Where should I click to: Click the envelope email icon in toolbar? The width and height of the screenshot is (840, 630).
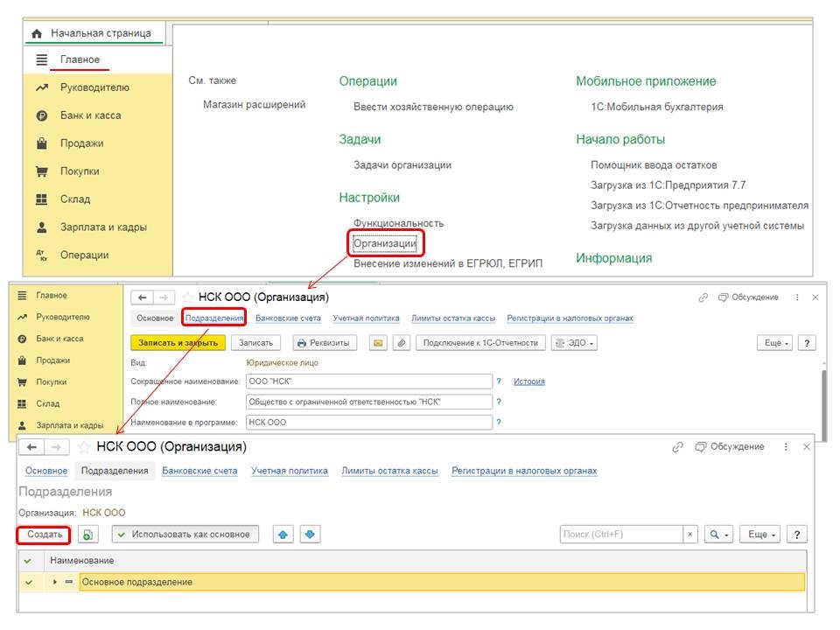pos(378,343)
